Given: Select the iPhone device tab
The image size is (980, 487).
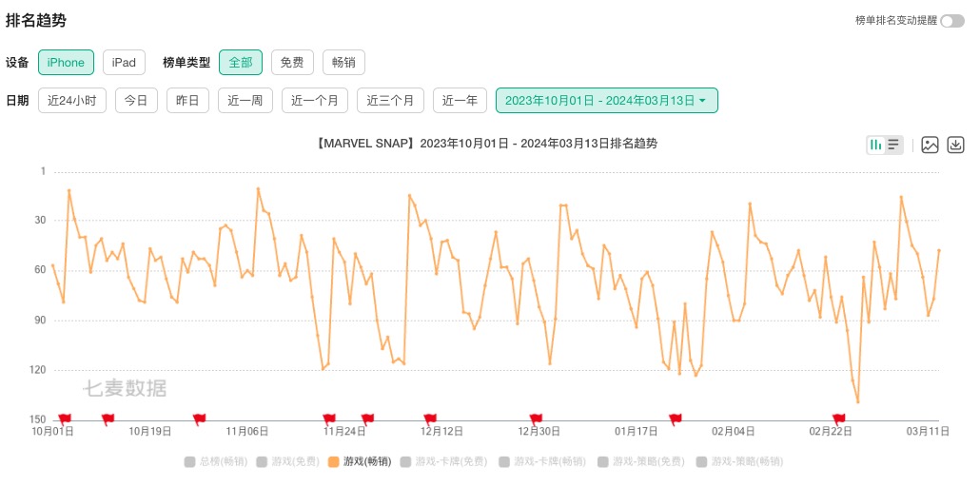Looking at the screenshot, I should coord(66,63).
